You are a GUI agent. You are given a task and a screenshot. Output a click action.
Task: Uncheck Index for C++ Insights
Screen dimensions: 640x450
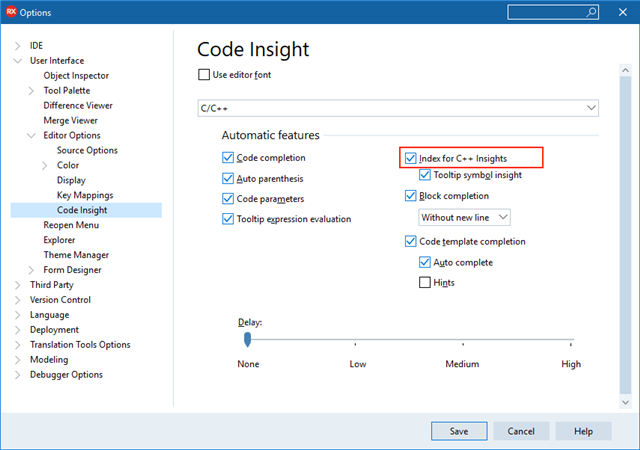tap(410, 158)
